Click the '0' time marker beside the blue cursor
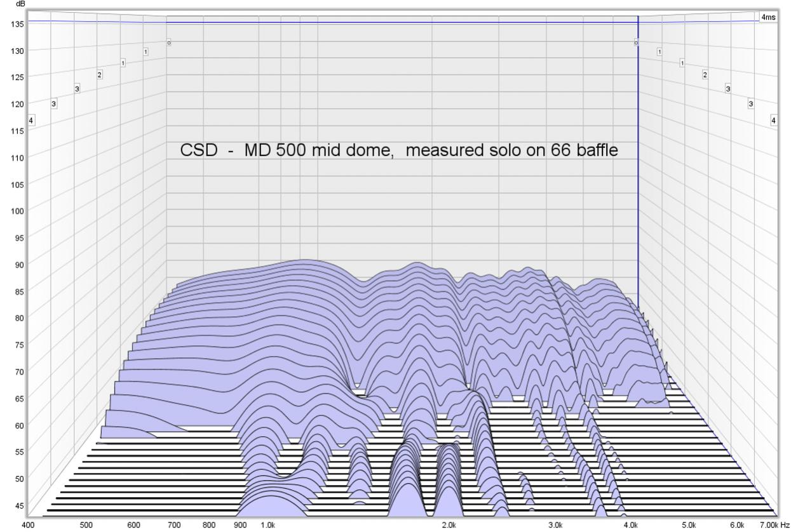The width and height of the screenshot is (791, 532). pyautogui.click(x=635, y=43)
